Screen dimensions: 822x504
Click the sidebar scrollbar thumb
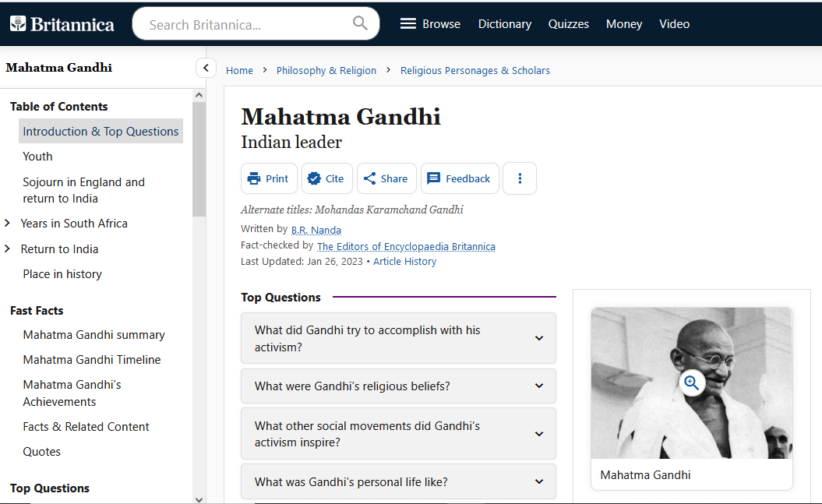[199, 159]
